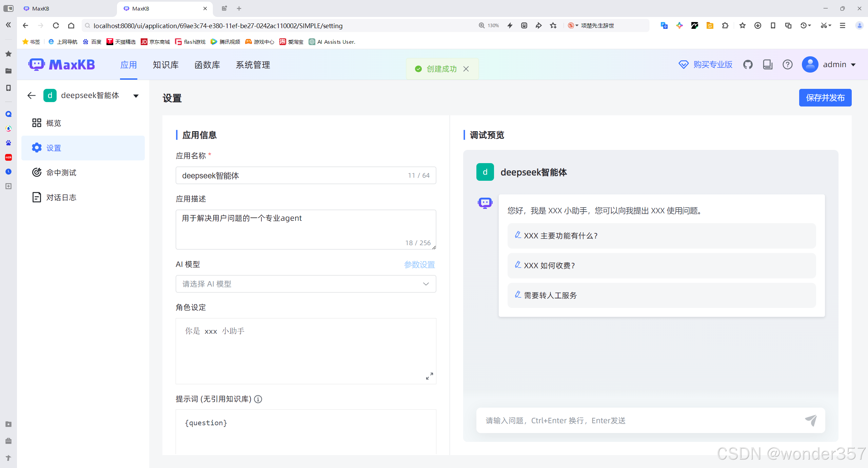This screenshot has width=868, height=468.
Task: Open 参数设置 next to AI 模型
Action: coord(419,265)
